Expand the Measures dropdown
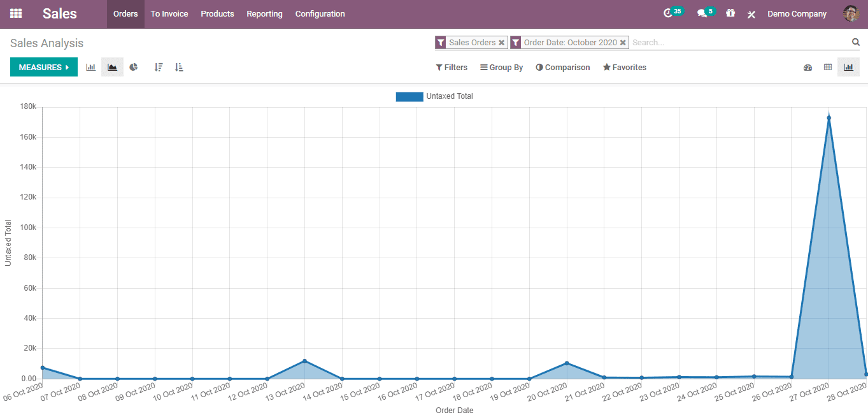Image resolution: width=868 pixels, height=415 pixels. point(44,67)
